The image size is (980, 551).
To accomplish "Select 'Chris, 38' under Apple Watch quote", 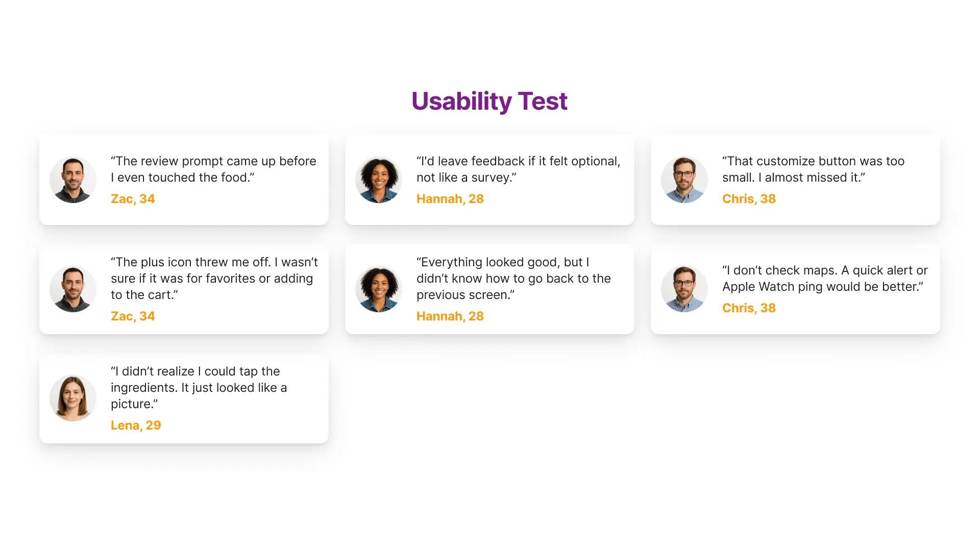I will coord(749,308).
